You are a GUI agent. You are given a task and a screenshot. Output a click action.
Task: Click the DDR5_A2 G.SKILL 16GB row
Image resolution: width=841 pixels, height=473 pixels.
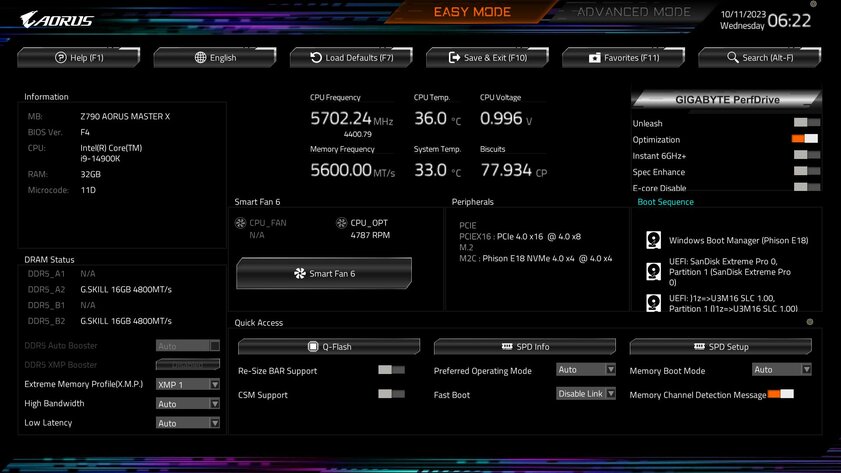100,289
